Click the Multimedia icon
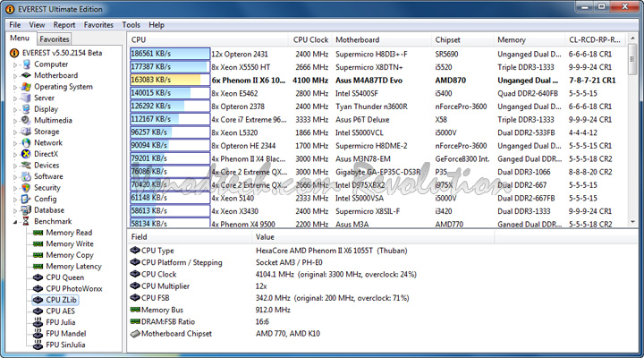The width and height of the screenshot is (644, 358). click(x=26, y=120)
